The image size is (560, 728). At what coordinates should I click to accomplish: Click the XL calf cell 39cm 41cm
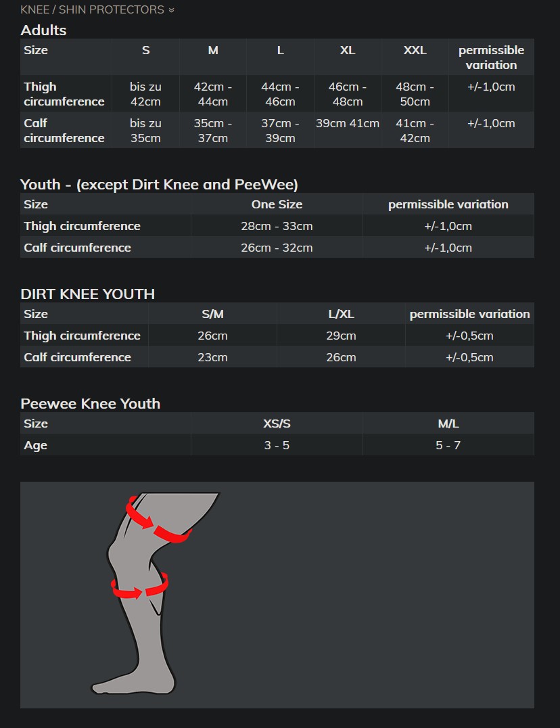click(348, 124)
